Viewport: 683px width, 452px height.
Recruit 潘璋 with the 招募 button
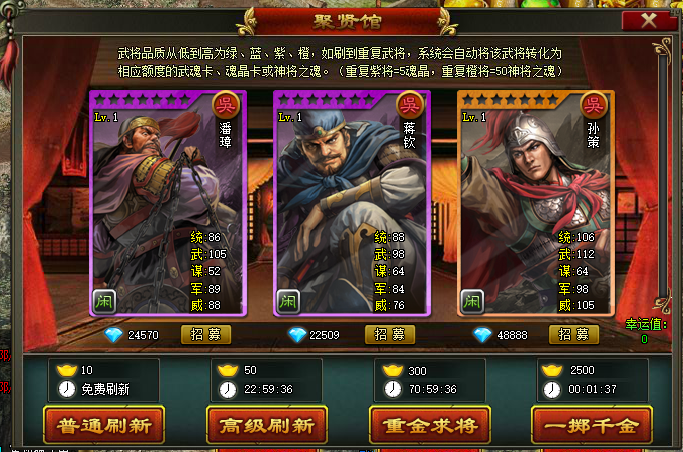[206, 334]
